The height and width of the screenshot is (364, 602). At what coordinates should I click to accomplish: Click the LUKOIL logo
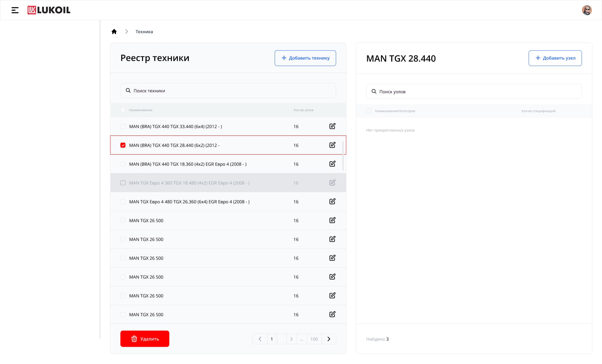pos(49,10)
